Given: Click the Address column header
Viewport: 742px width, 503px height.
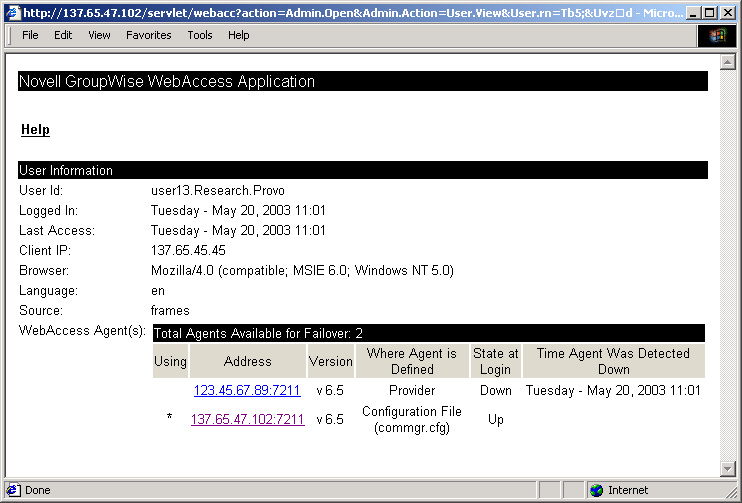Looking at the screenshot, I should point(247,361).
